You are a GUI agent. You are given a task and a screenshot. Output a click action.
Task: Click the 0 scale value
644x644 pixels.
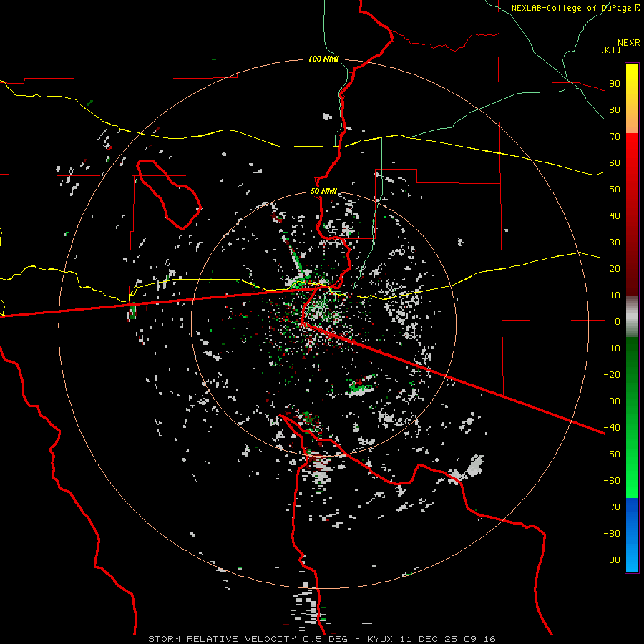[618, 321]
